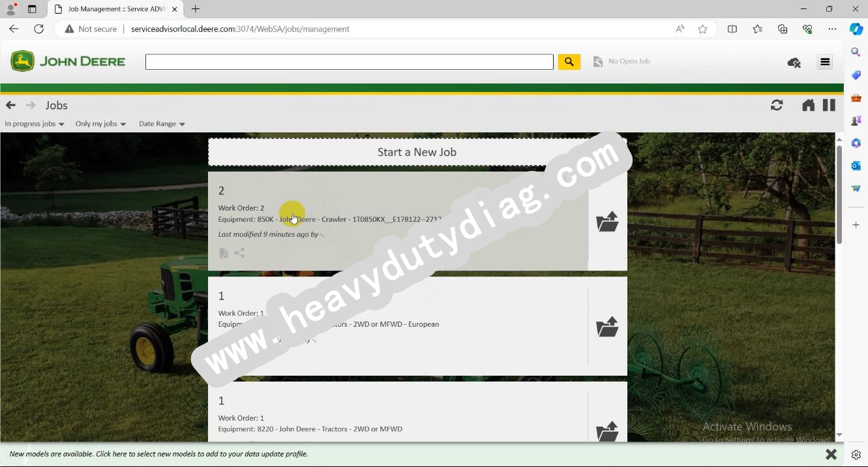The width and height of the screenshot is (868, 467).
Task: Click the browser address bar URL
Action: [240, 29]
